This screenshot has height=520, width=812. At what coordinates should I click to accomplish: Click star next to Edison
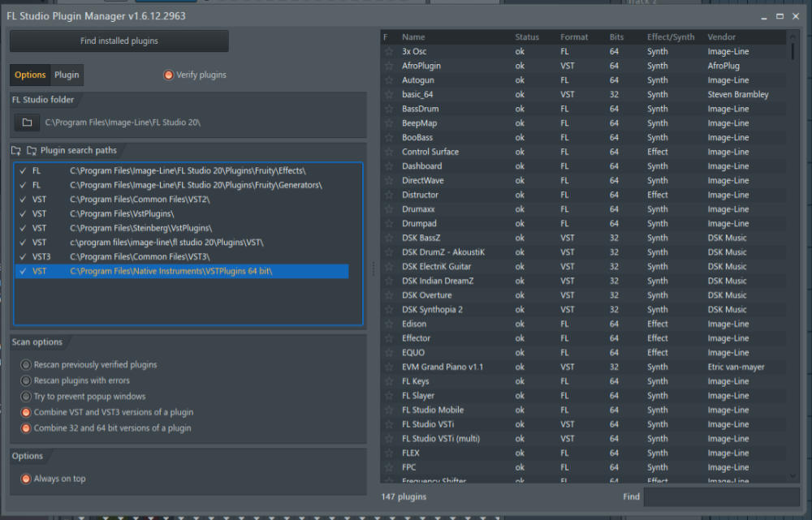388,324
